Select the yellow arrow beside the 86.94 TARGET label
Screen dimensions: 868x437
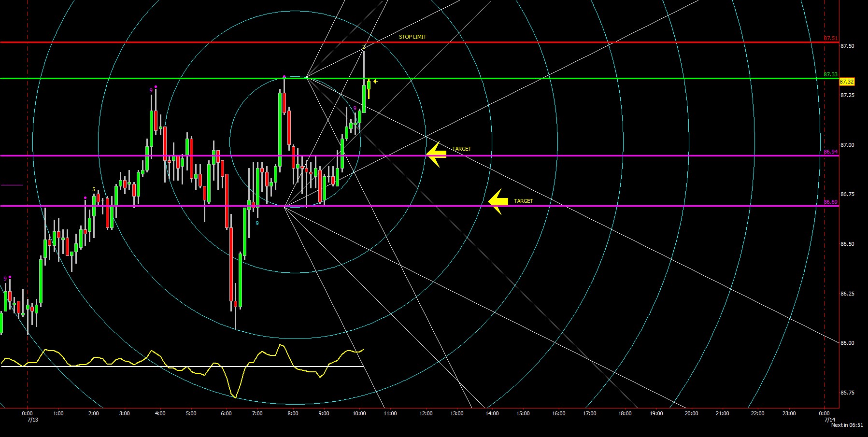pyautogui.click(x=436, y=155)
